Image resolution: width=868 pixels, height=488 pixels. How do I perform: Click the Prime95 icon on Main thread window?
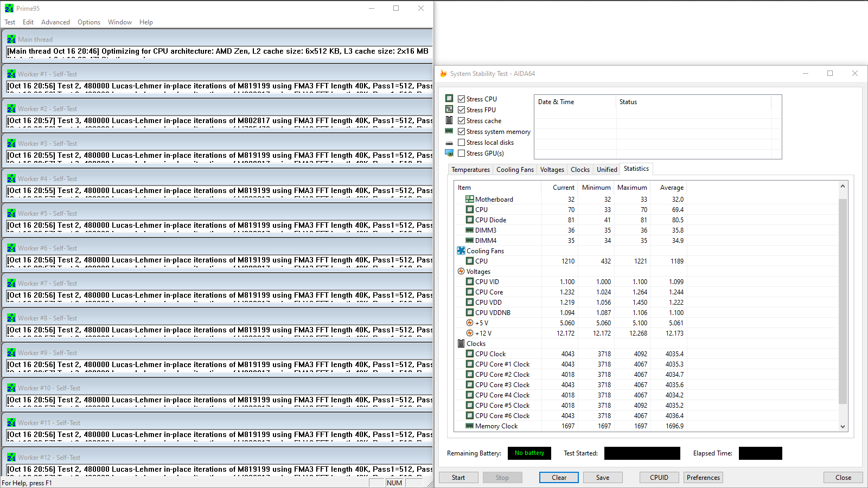point(11,39)
